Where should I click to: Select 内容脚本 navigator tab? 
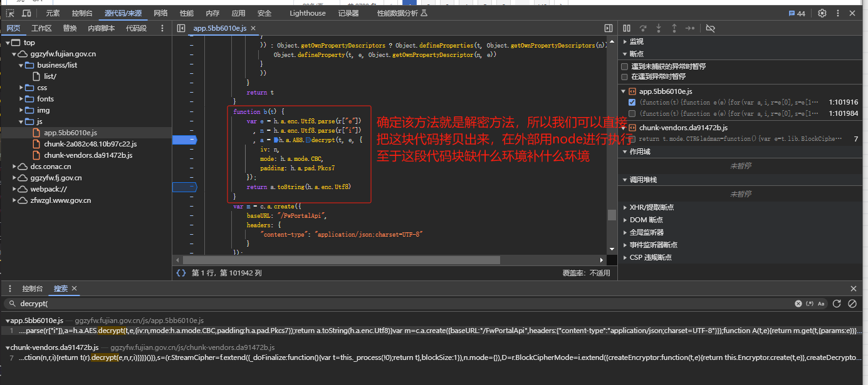tap(102, 28)
